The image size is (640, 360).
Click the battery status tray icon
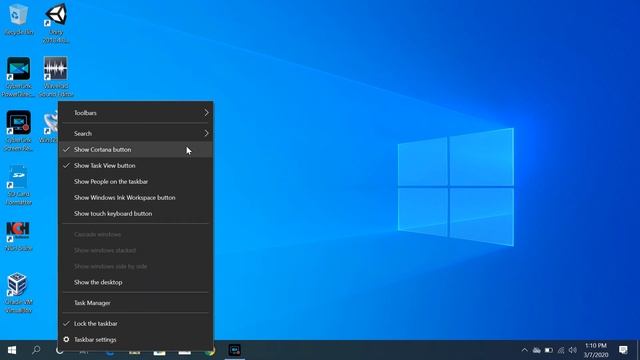[549, 350]
